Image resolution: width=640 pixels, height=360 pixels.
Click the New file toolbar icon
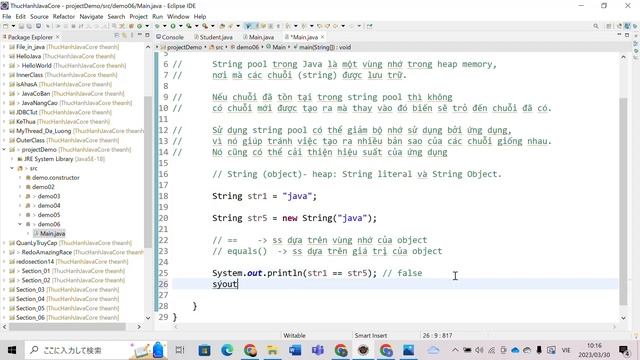pos(5,26)
